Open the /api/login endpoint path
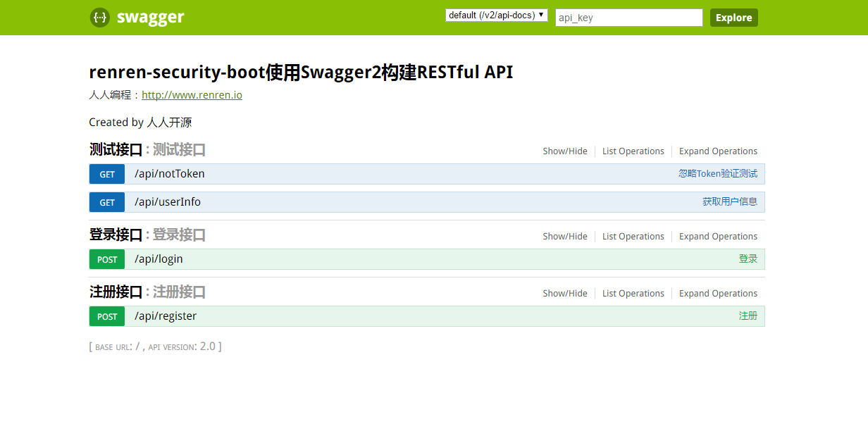The height and width of the screenshot is (443, 868). 159,259
